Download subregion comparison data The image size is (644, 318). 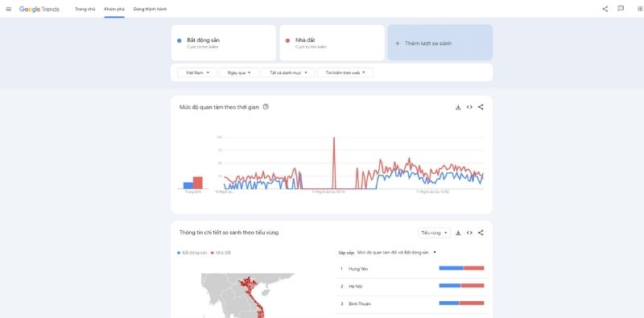coord(458,233)
